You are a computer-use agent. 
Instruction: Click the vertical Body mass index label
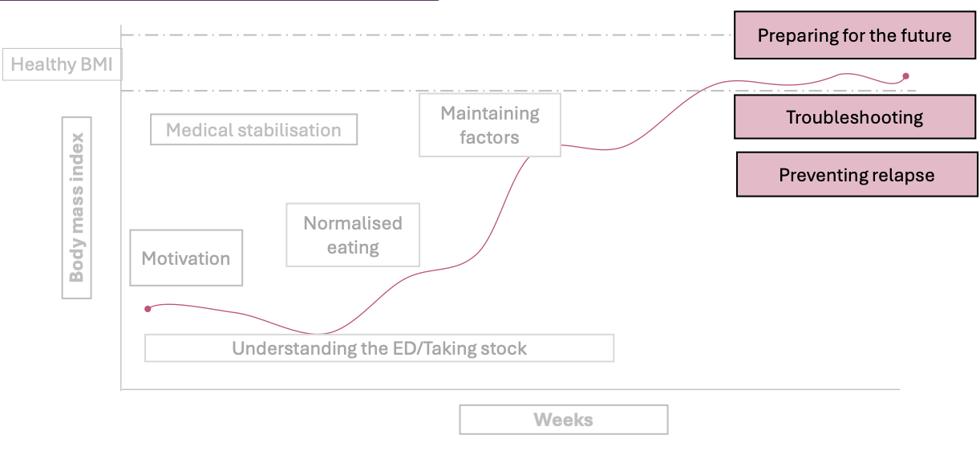(x=76, y=208)
